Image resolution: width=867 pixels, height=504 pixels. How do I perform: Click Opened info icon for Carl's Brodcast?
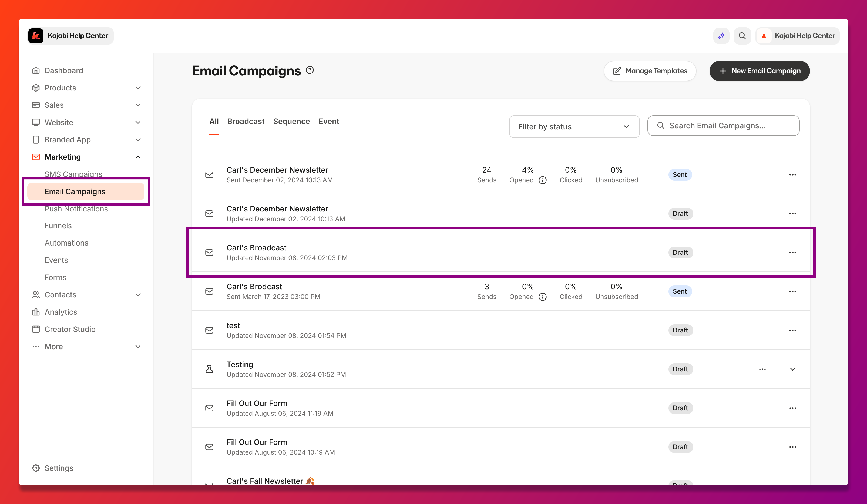543,297
